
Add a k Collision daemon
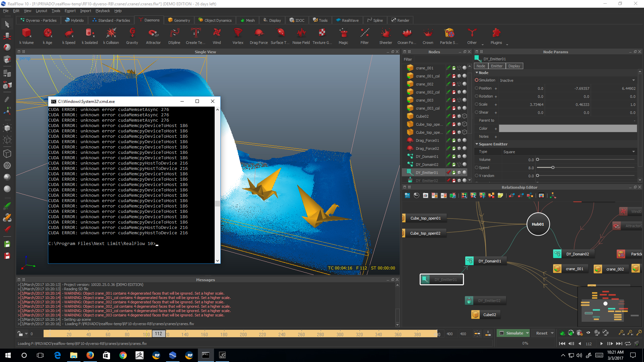tap(111, 36)
